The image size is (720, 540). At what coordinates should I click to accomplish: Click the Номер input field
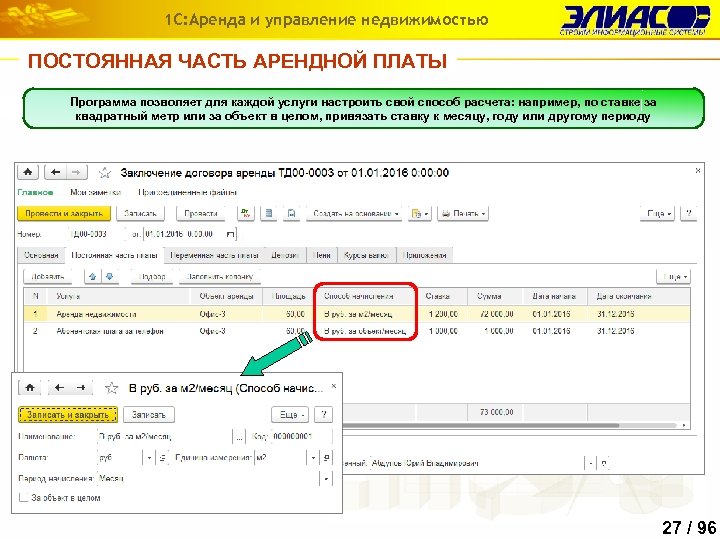pyautogui.click(x=97, y=234)
